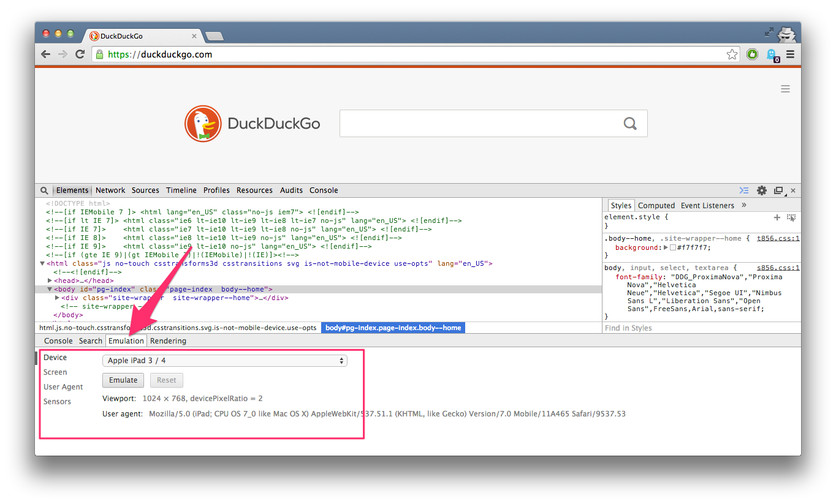The height and width of the screenshot is (504, 836).
Task: Expand the head element node
Action: (x=50, y=280)
